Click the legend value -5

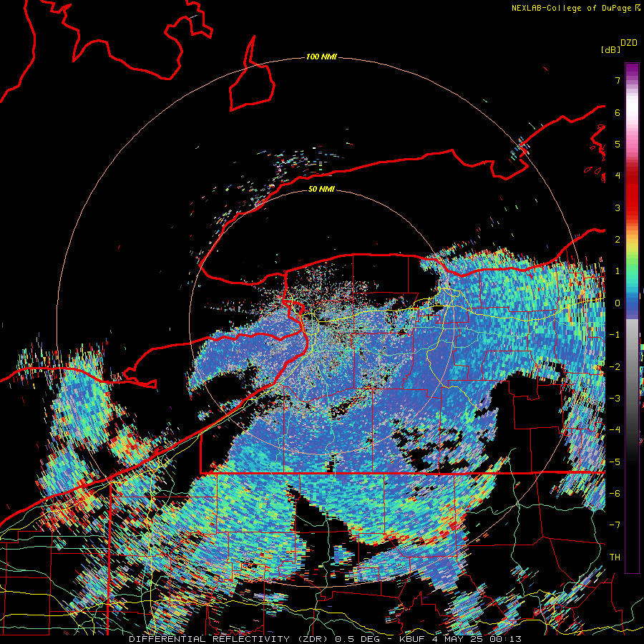615,462
